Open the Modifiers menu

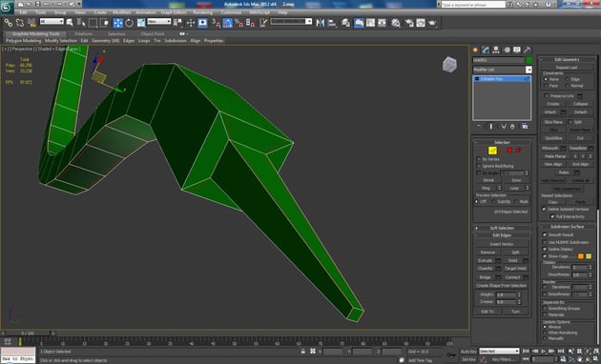122,12
